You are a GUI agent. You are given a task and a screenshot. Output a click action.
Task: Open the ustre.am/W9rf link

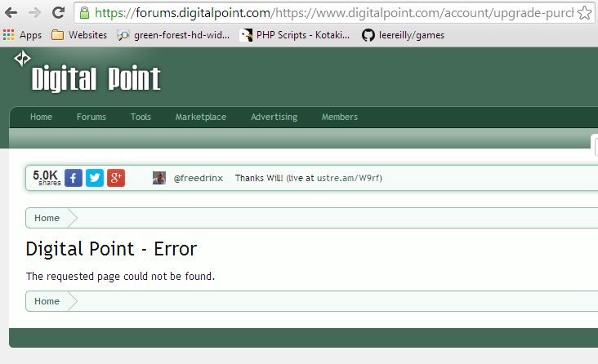[348, 178]
